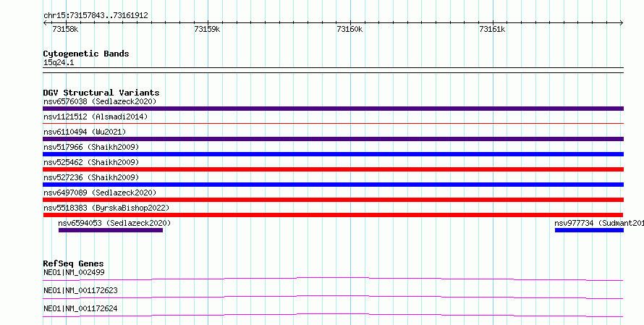Image resolution: width=644 pixels, height=325 pixels.
Task: Click the purple nsv6576038 variant bar
Action: [x=333, y=109]
